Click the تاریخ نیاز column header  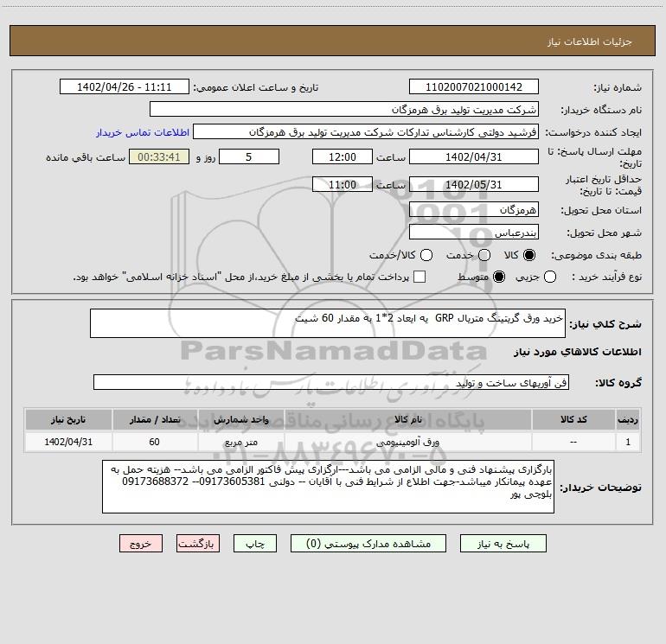click(x=68, y=419)
